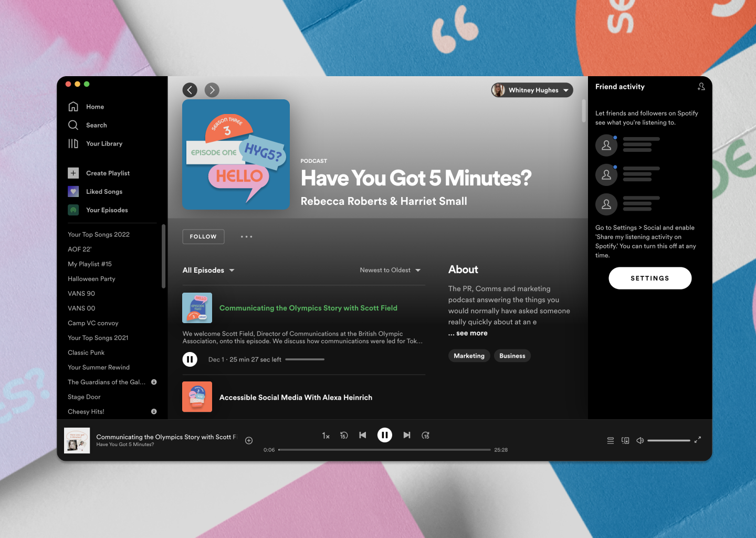Pause the Olympics Story episode in the list
This screenshot has height=538, width=756.
pyautogui.click(x=190, y=359)
